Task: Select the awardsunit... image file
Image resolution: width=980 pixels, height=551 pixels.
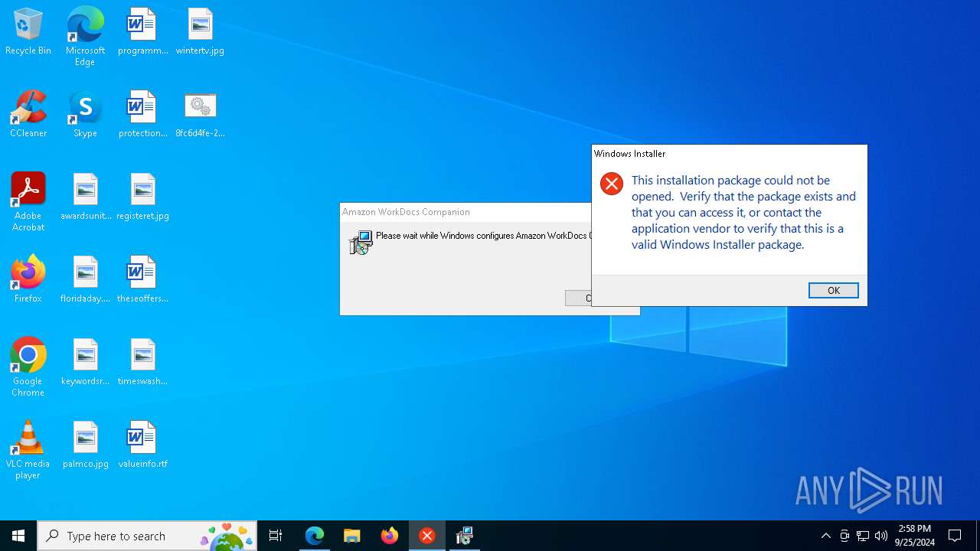Action: tap(85, 197)
